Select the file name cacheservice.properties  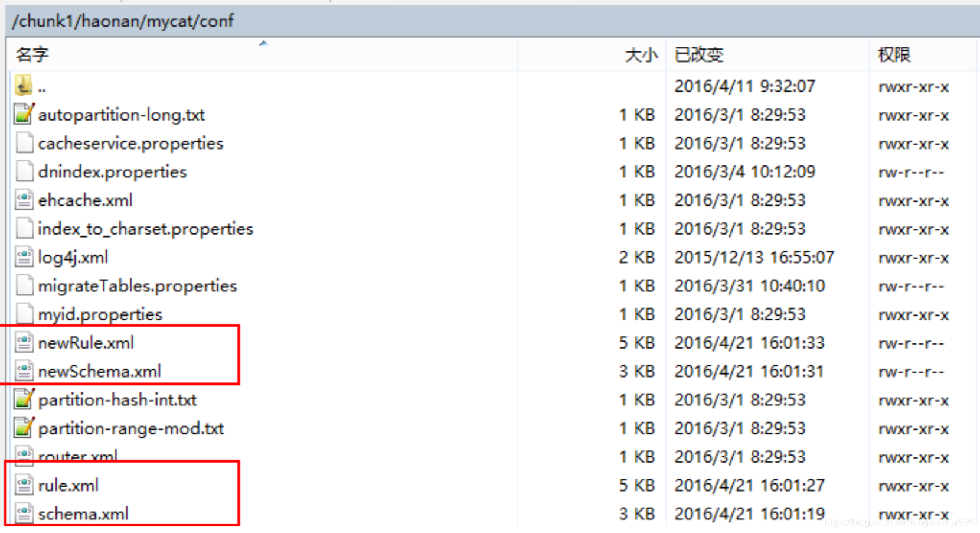point(131,143)
